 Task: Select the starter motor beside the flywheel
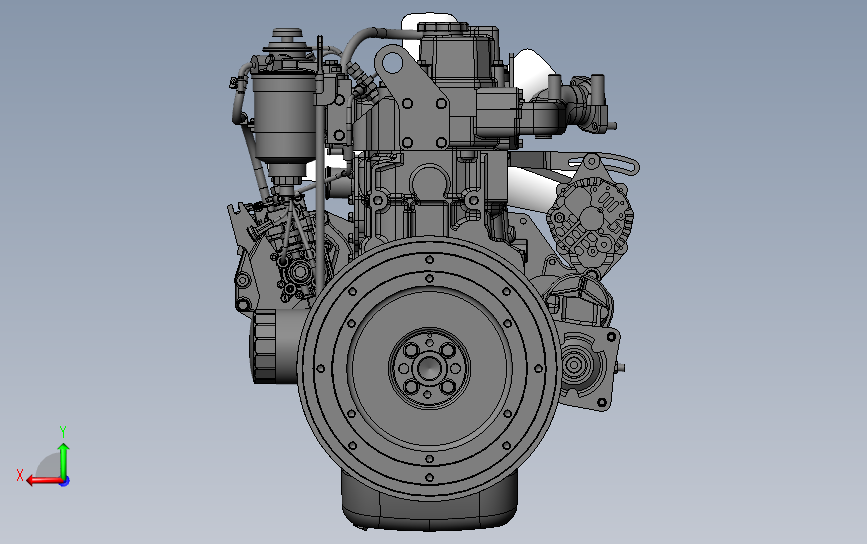coord(587,367)
